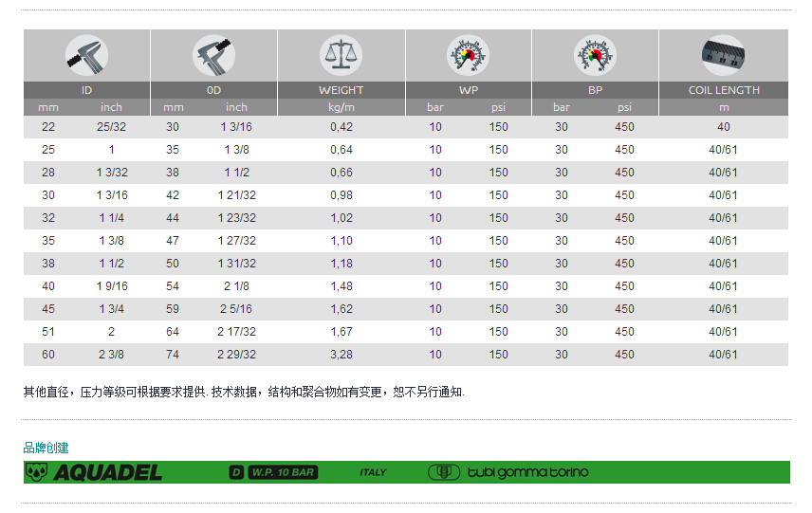The image size is (812, 513).
Task: Select the BP column header
Action: click(x=595, y=90)
